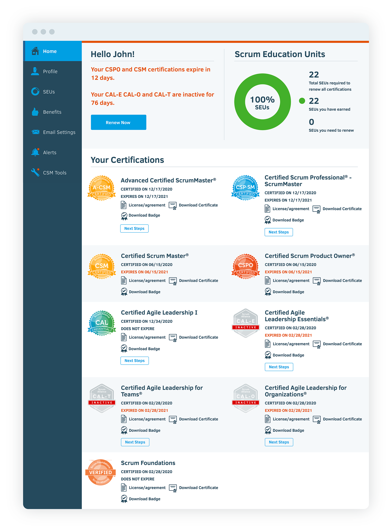The image size is (392, 532).
Task: Click the CAL-E CAL-O CAL-T inactive warning text
Action: point(152,98)
